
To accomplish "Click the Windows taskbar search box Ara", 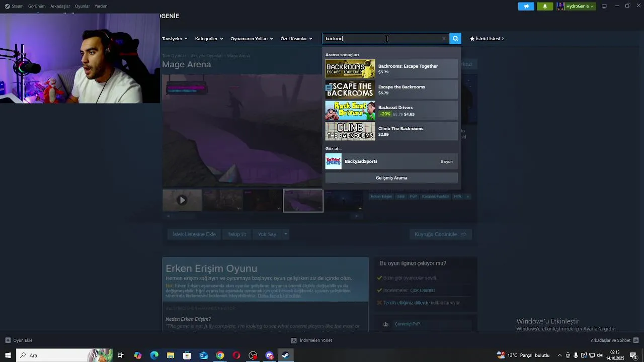I will [64, 355].
